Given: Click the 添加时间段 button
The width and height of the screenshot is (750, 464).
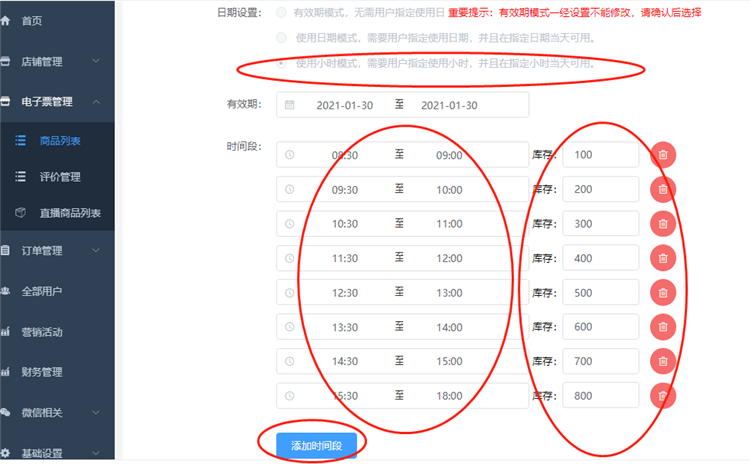Looking at the screenshot, I should coord(309,445).
